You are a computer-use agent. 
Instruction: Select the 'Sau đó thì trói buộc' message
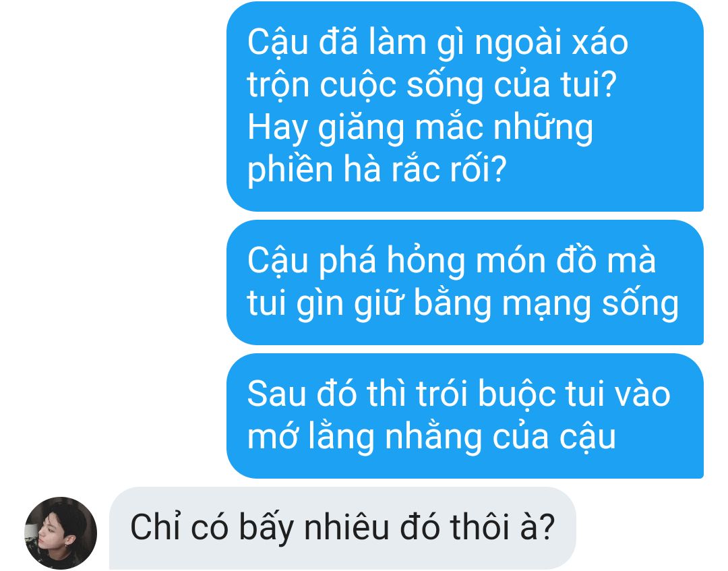point(464,416)
